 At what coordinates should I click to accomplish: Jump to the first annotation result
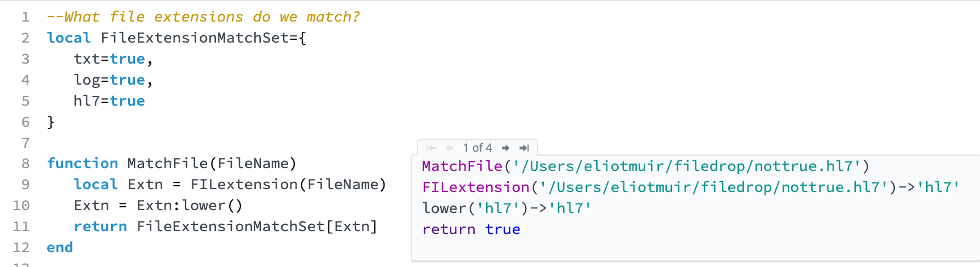coord(431,148)
